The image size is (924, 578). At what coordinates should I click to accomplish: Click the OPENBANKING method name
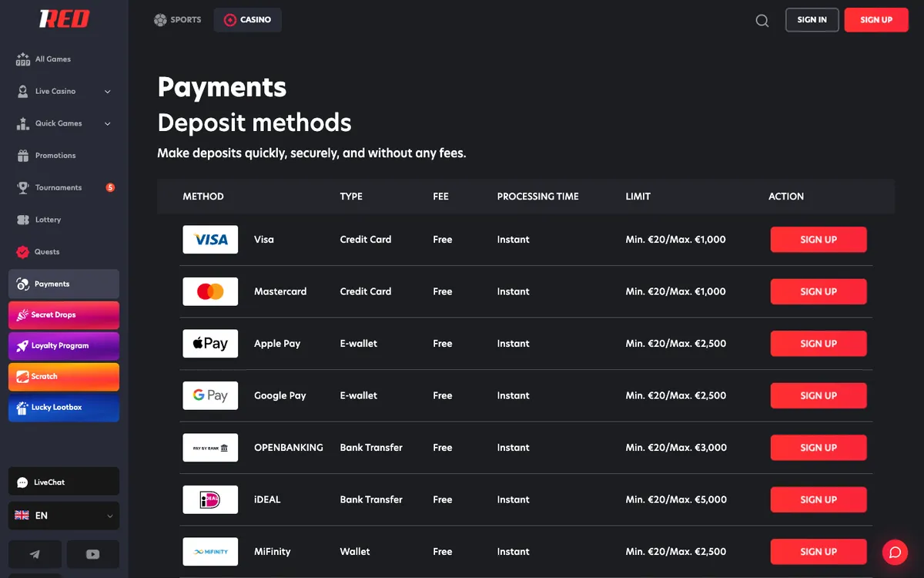289,448
